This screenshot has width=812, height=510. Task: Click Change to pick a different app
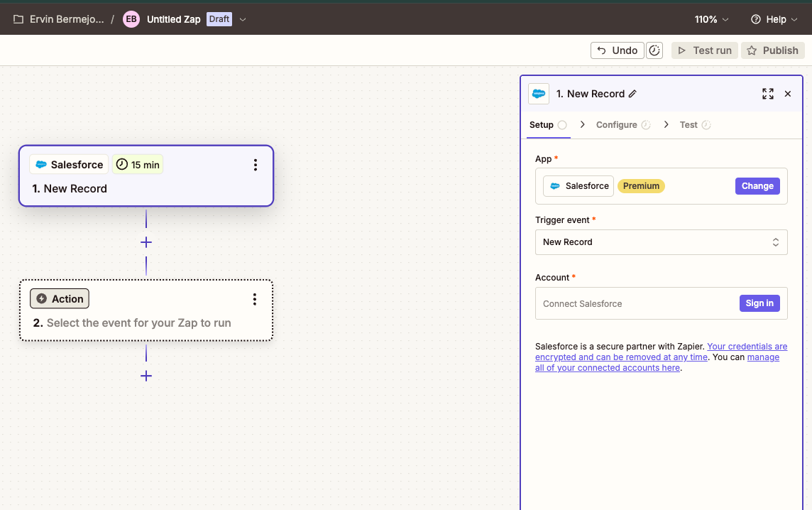pos(757,185)
